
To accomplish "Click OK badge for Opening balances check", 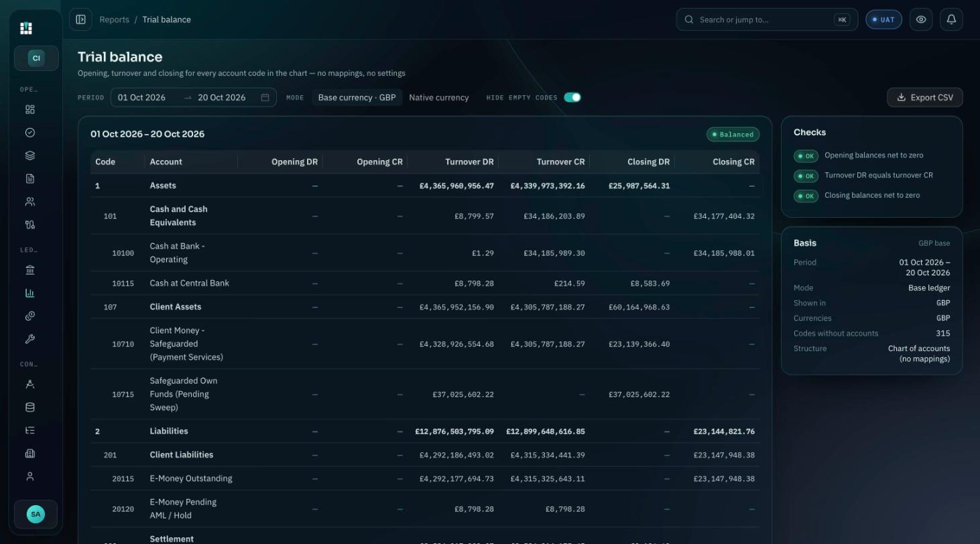I will (x=806, y=156).
